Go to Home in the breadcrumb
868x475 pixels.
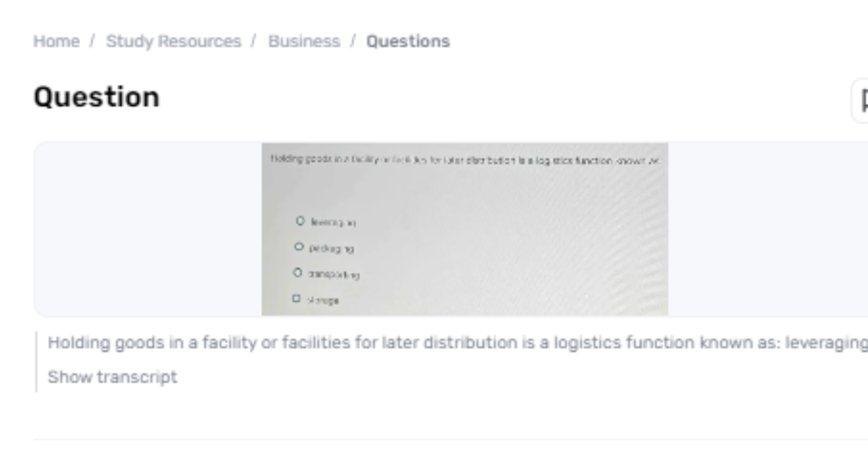(x=56, y=41)
